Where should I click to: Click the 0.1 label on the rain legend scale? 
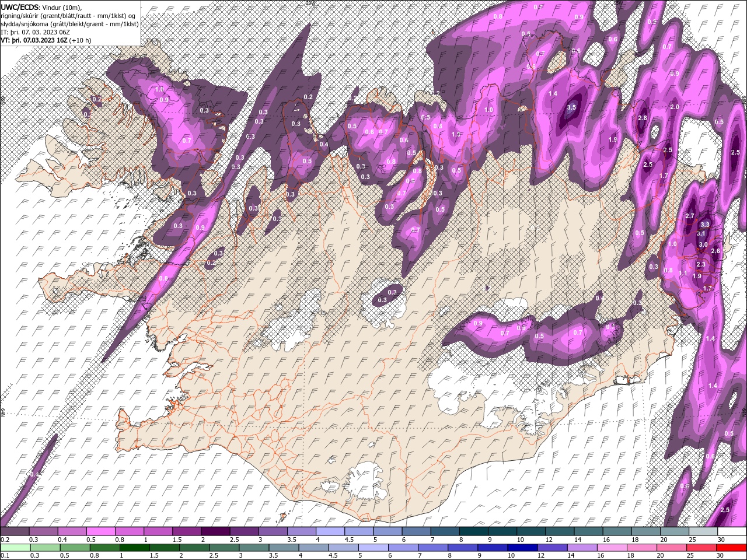[x=5, y=556]
